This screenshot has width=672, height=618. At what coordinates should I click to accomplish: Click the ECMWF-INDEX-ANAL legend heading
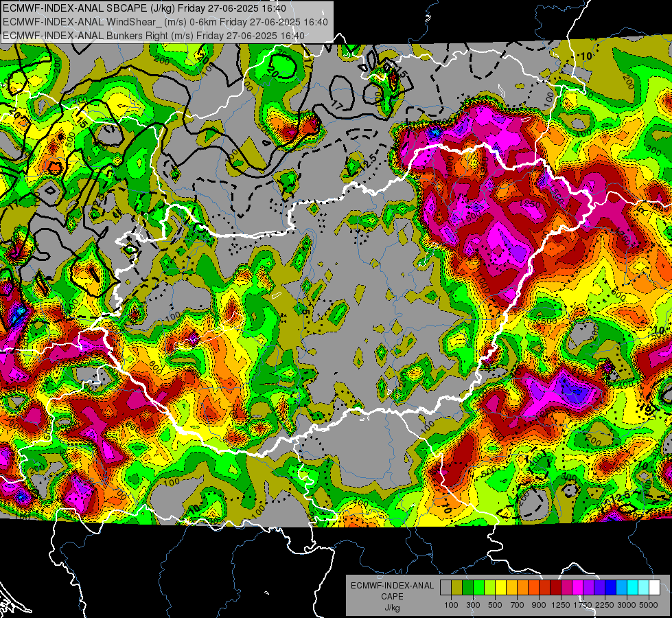click(x=392, y=586)
